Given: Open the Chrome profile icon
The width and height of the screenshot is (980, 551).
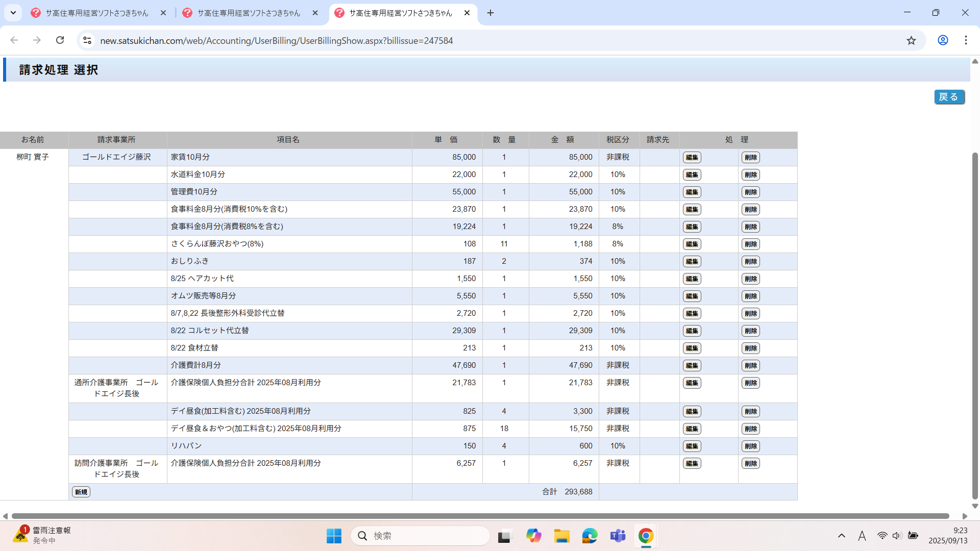Looking at the screenshot, I should tap(943, 40).
